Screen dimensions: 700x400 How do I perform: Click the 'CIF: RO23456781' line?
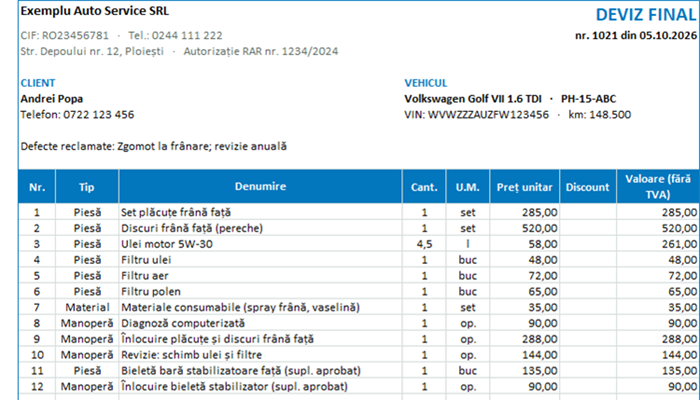tap(65, 35)
